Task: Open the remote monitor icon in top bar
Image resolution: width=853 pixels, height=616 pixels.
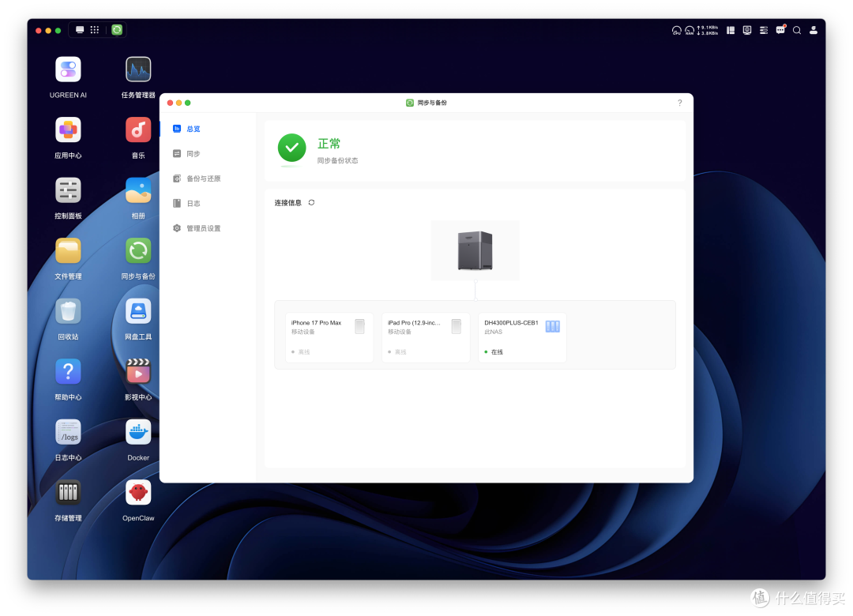Action: tap(747, 31)
